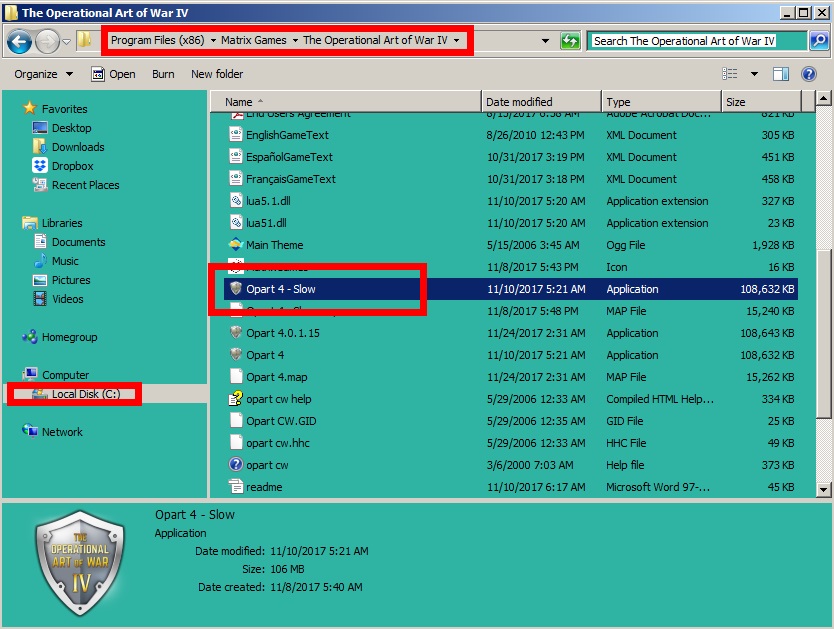834x629 pixels.
Task: Sort by the Size column header
Action: [x=761, y=102]
